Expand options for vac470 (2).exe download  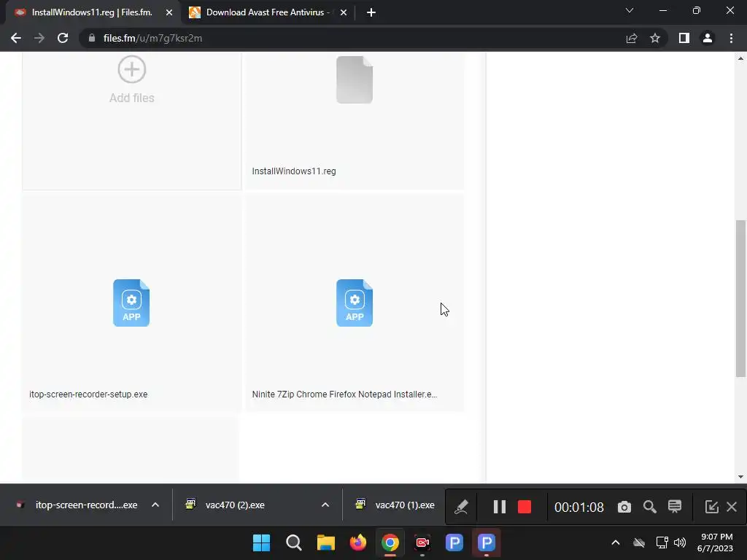tap(325, 505)
